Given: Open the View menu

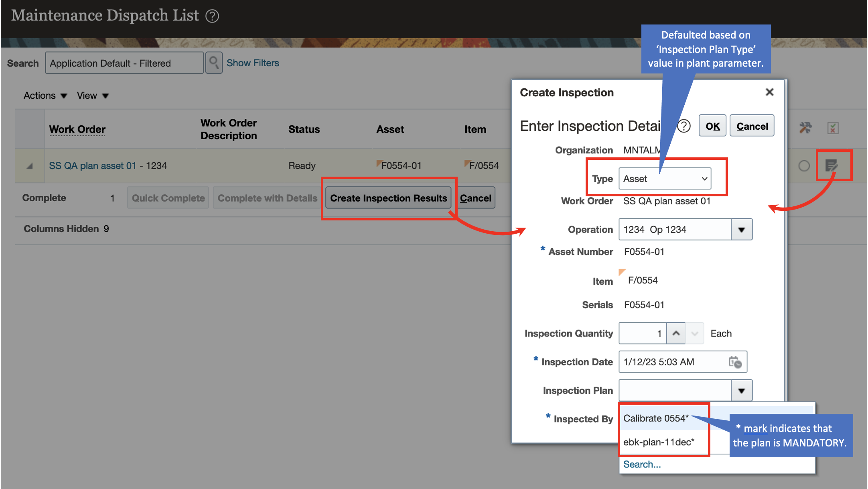Looking at the screenshot, I should pos(93,96).
